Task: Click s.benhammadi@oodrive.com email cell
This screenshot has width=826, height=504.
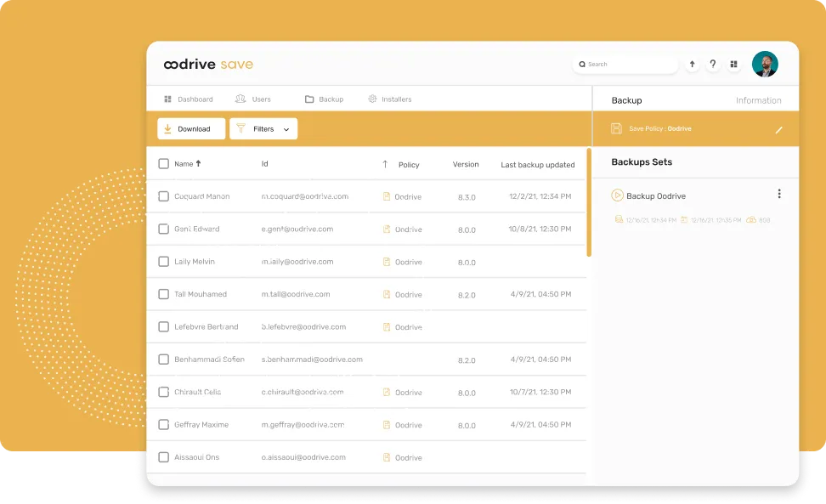Action: [x=312, y=360]
